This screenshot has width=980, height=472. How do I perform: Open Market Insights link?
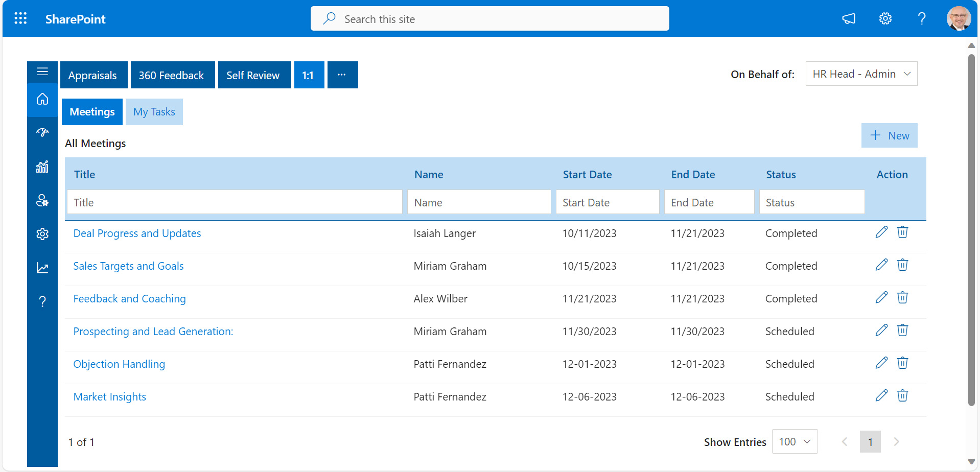[x=109, y=397]
